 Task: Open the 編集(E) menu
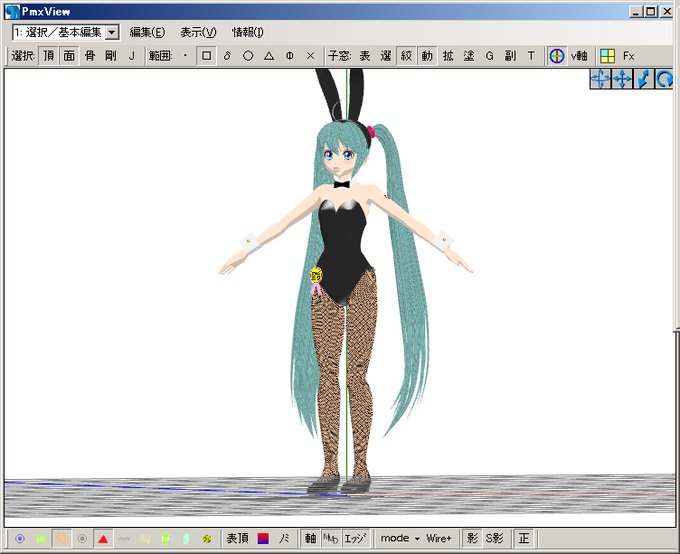[x=147, y=32]
